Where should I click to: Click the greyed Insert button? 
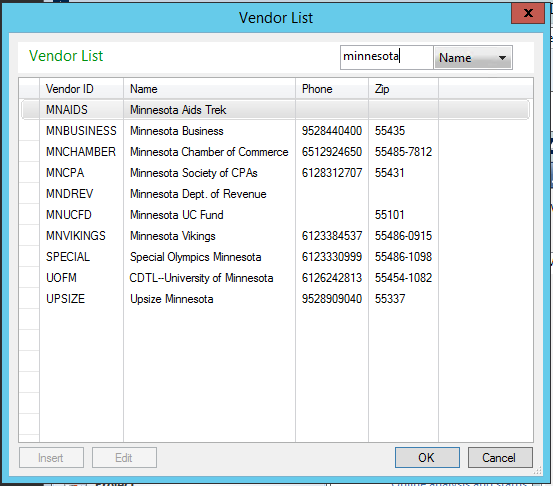[51, 457]
